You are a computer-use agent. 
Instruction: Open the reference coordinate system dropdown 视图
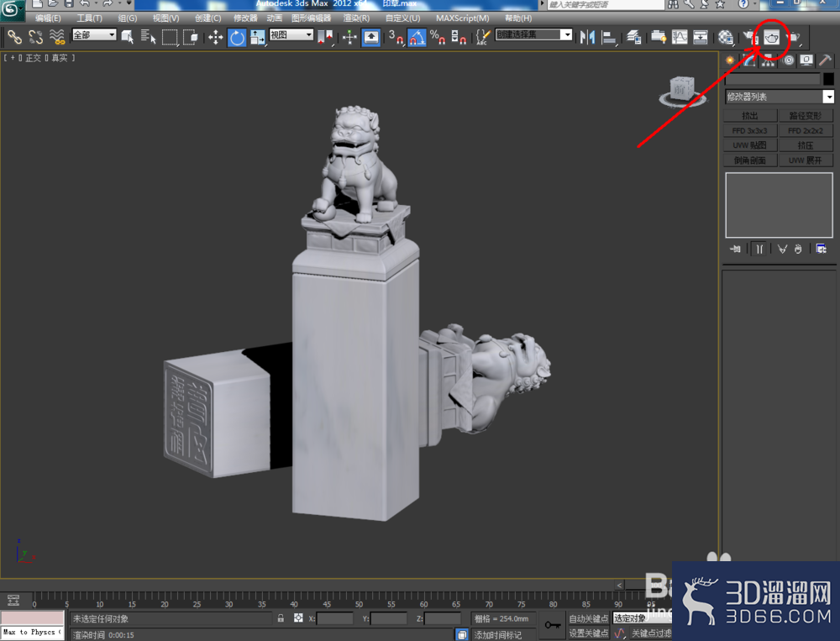click(291, 34)
